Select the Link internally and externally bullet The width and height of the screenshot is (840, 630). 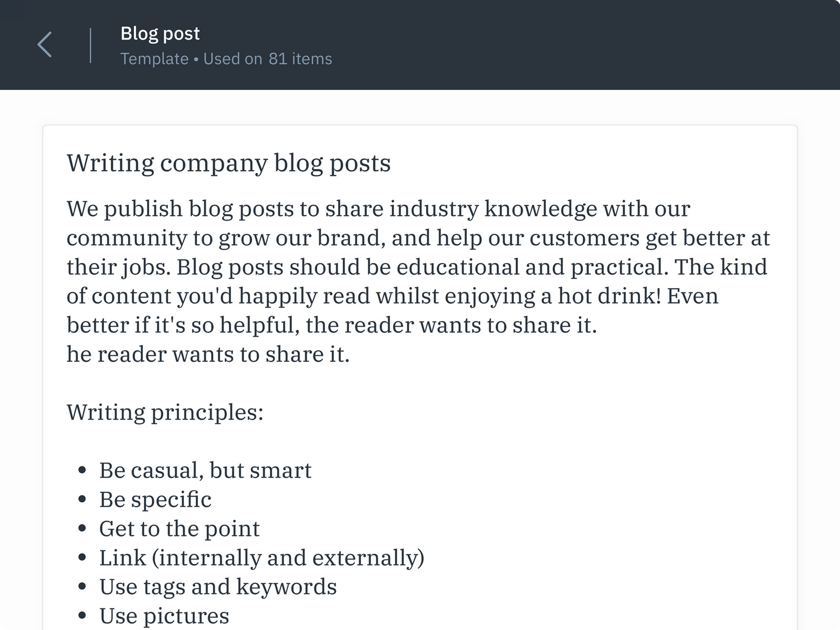tap(261, 557)
